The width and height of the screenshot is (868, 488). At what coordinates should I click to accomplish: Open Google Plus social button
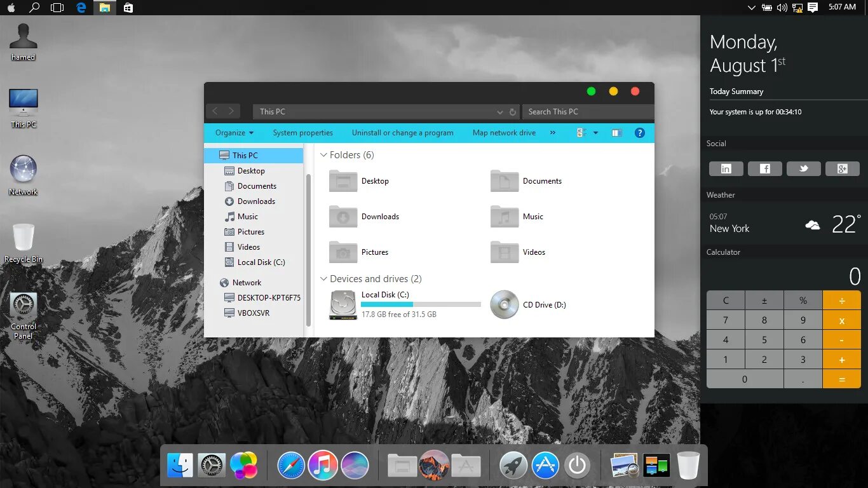tap(842, 168)
